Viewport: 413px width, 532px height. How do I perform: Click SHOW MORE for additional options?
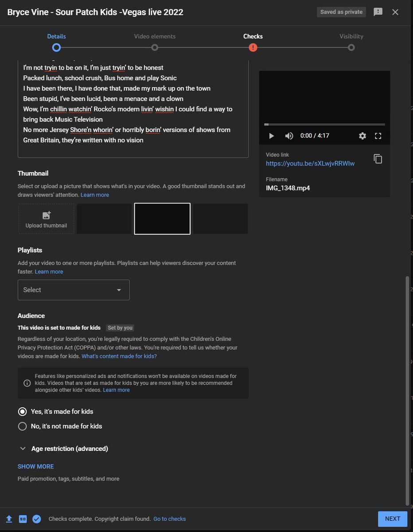click(x=36, y=466)
